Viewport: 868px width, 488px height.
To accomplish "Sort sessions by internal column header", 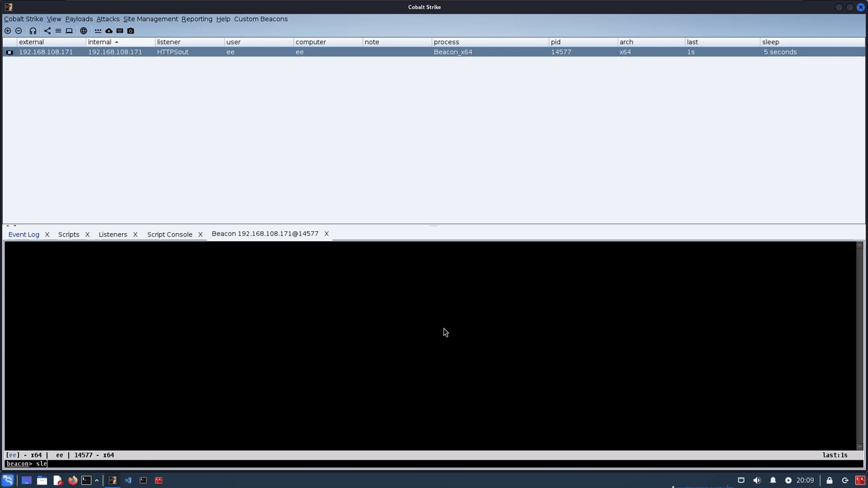I will 121,42.
